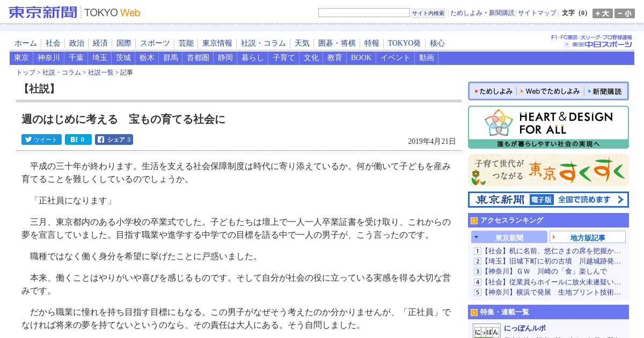Click the site search text box
This screenshot has width=644, height=338.
[x=364, y=13]
